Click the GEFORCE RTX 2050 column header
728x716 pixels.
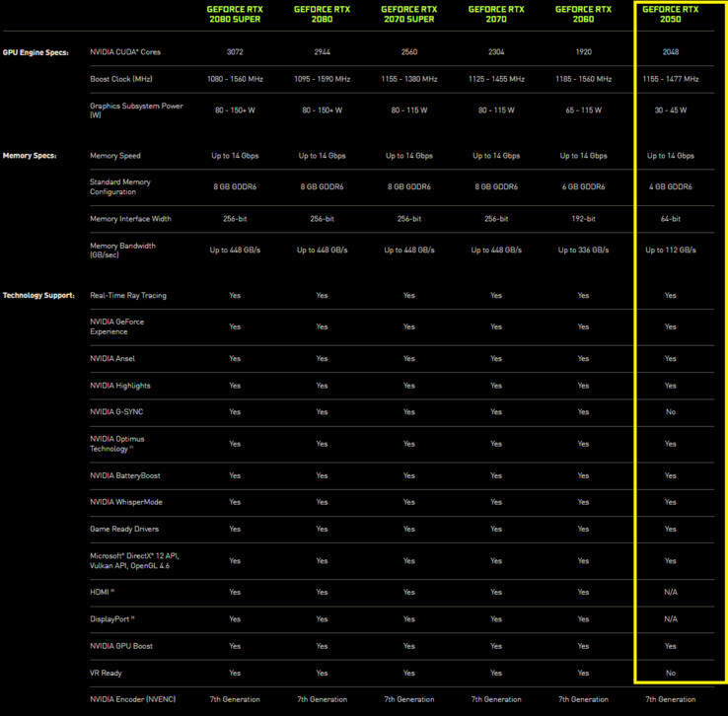tap(671, 15)
